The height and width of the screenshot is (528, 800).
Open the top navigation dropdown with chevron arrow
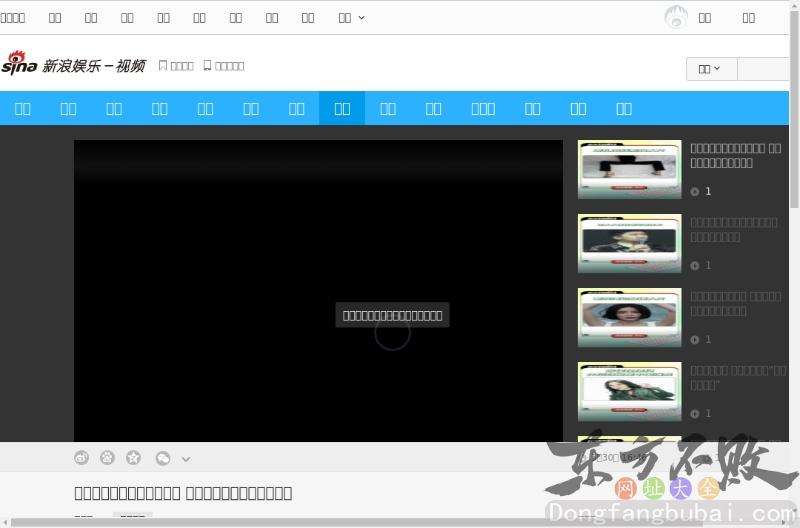[351, 17]
